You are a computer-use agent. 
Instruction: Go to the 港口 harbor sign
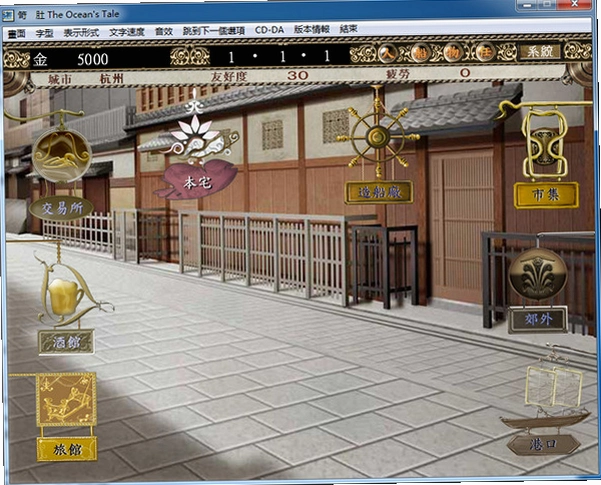click(543, 445)
